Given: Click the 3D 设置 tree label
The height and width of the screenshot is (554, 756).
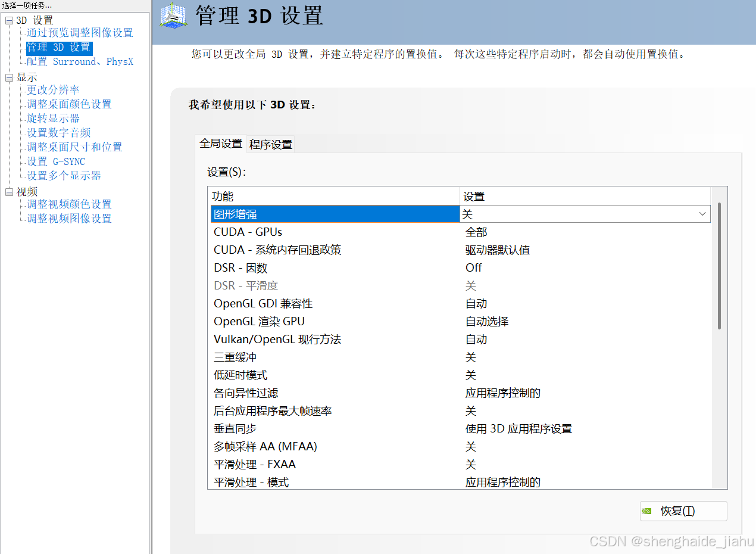Looking at the screenshot, I should click(35, 21).
